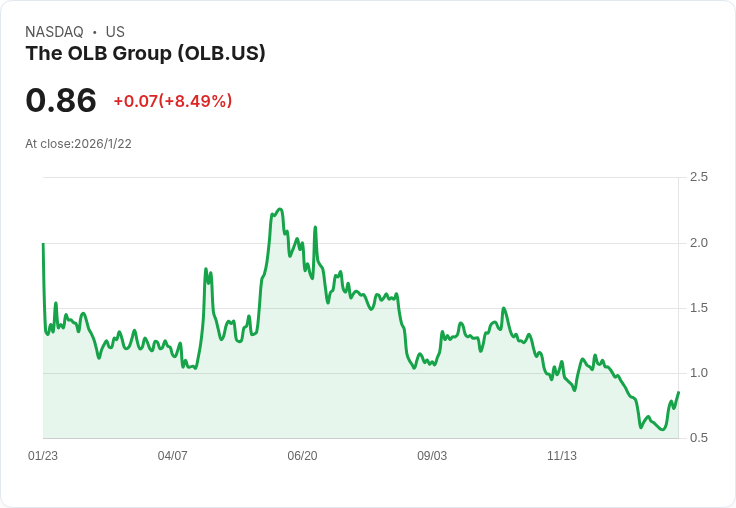Screen dimensions: 736x508
Task: Click the US market label
Action: point(115,32)
